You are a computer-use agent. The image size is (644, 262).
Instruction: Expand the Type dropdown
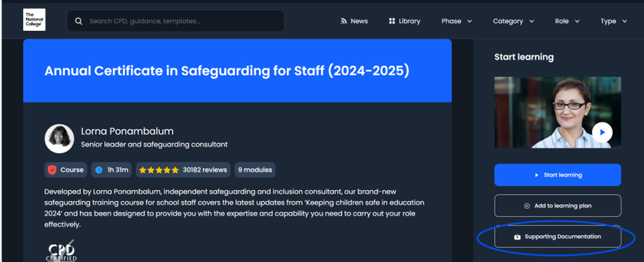614,21
